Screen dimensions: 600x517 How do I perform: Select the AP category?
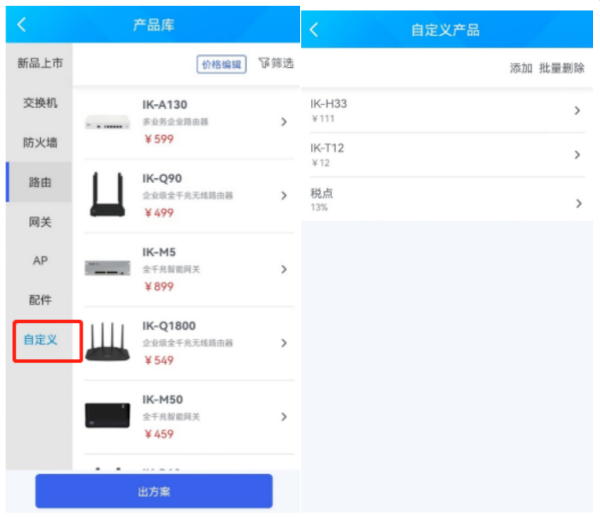[40, 261]
